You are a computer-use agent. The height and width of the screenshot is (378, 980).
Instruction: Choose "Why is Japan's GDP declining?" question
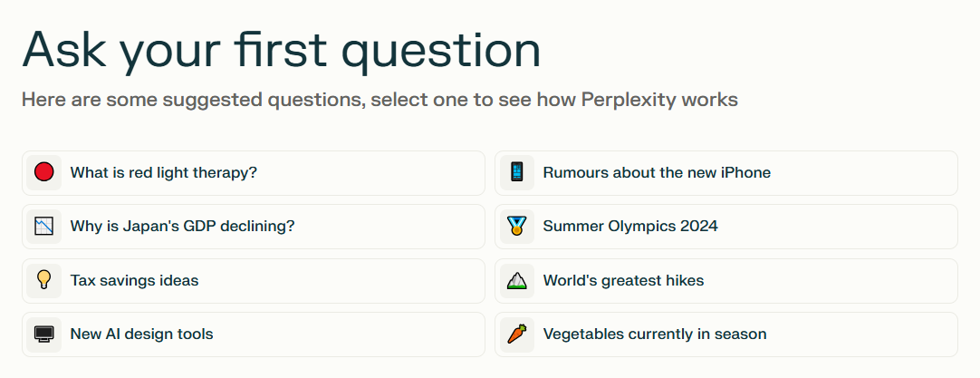tap(253, 227)
